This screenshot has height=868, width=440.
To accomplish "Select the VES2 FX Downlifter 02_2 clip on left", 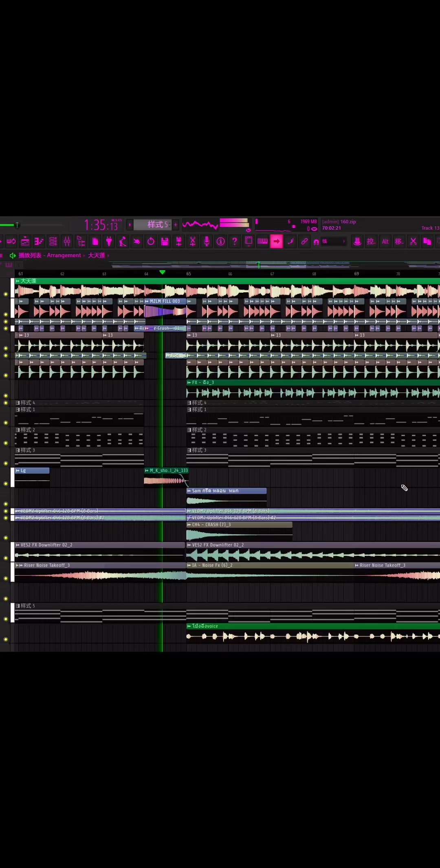I will 100,552.
